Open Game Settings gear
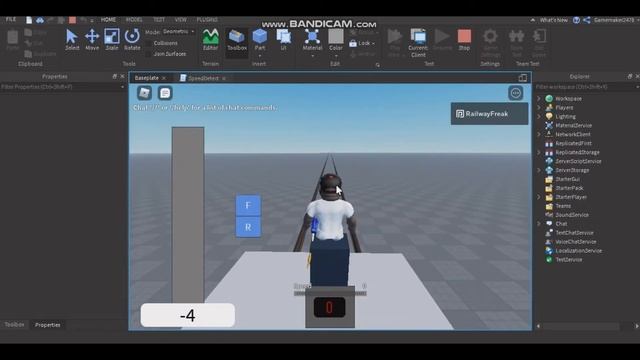640x360 pixels. pyautogui.click(x=490, y=42)
